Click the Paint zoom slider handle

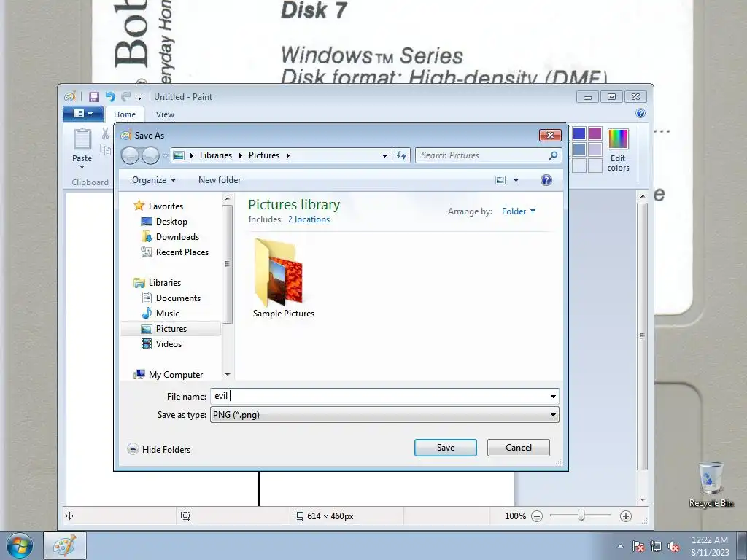point(581,516)
